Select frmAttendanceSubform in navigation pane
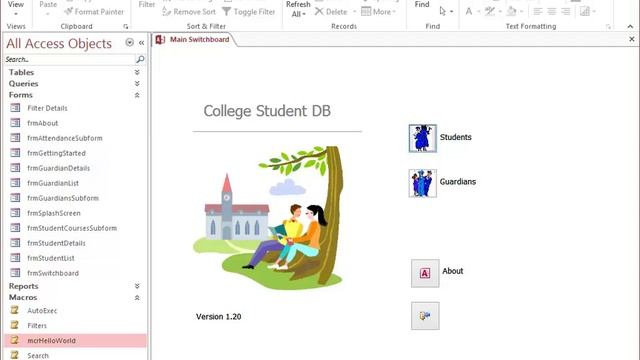The image size is (640, 360). pyautogui.click(x=64, y=138)
